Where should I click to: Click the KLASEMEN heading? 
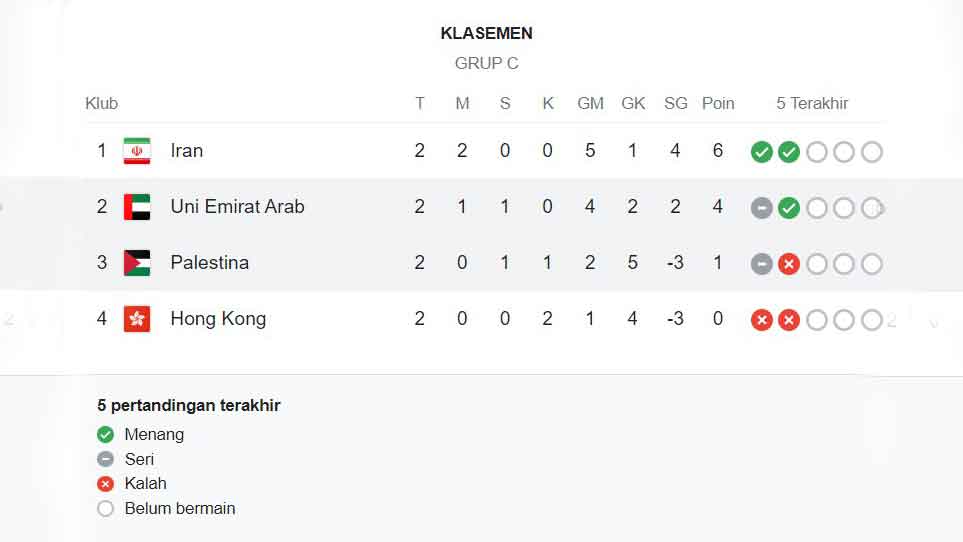[x=487, y=33]
